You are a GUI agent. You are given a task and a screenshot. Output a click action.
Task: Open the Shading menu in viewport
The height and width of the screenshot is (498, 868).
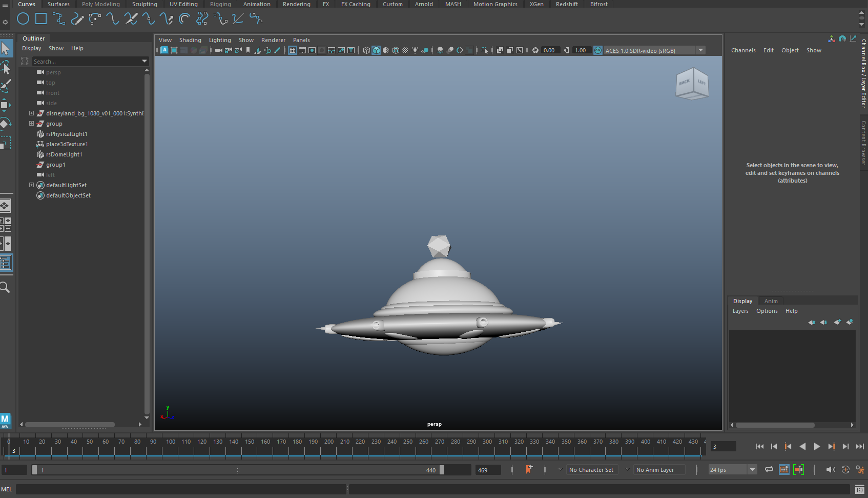point(190,40)
